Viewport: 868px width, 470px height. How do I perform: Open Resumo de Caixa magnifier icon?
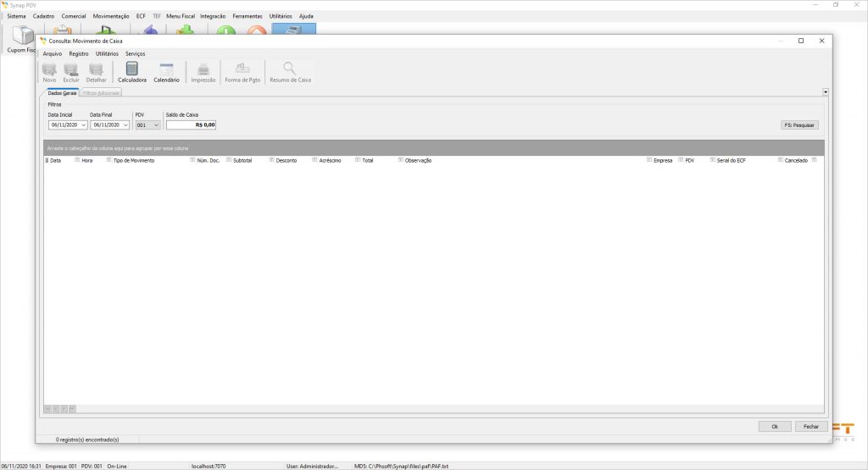click(x=290, y=71)
